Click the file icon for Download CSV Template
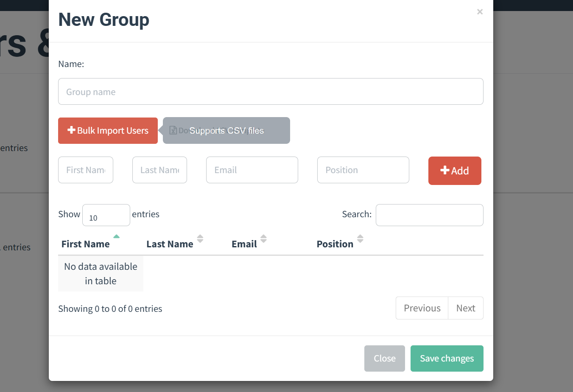The image size is (573, 392). tap(173, 130)
